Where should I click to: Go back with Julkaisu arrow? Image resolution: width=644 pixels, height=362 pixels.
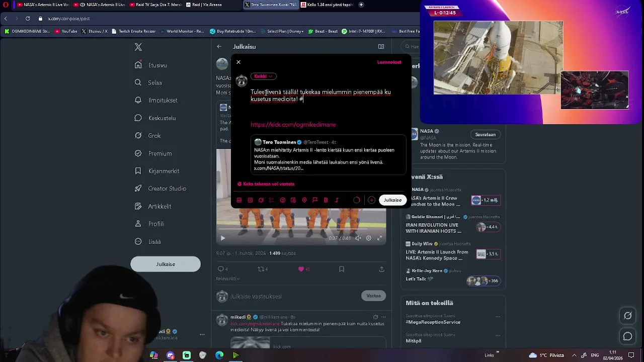219,47
